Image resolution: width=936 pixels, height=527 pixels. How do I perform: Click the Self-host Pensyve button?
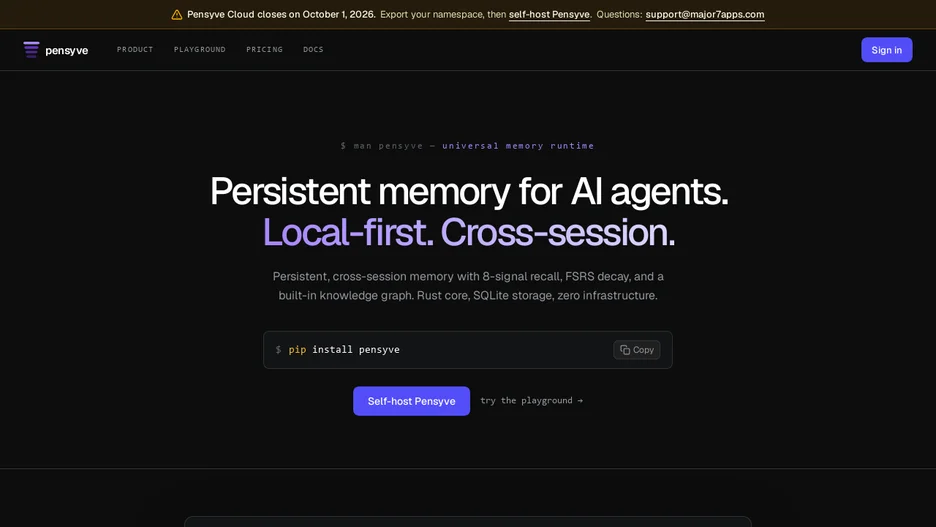pos(411,401)
